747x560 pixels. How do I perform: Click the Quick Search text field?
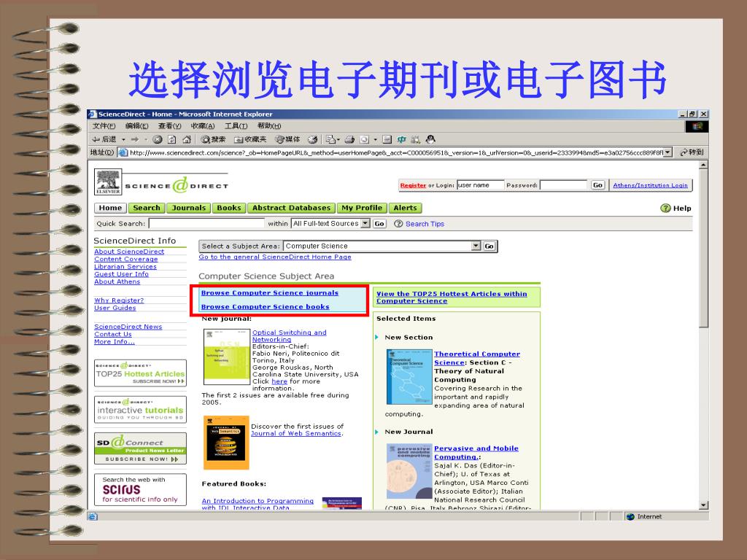pyautogui.click(x=206, y=223)
